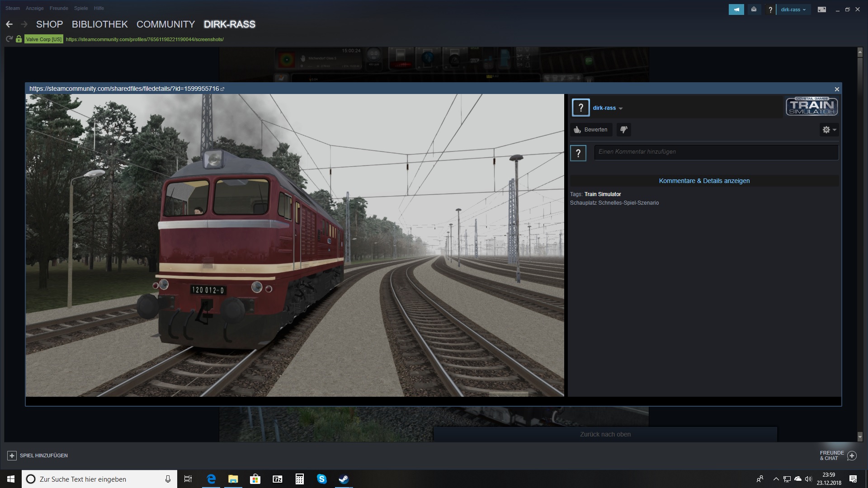Click the announcements megaphone icon
868x488 pixels.
coord(736,9)
